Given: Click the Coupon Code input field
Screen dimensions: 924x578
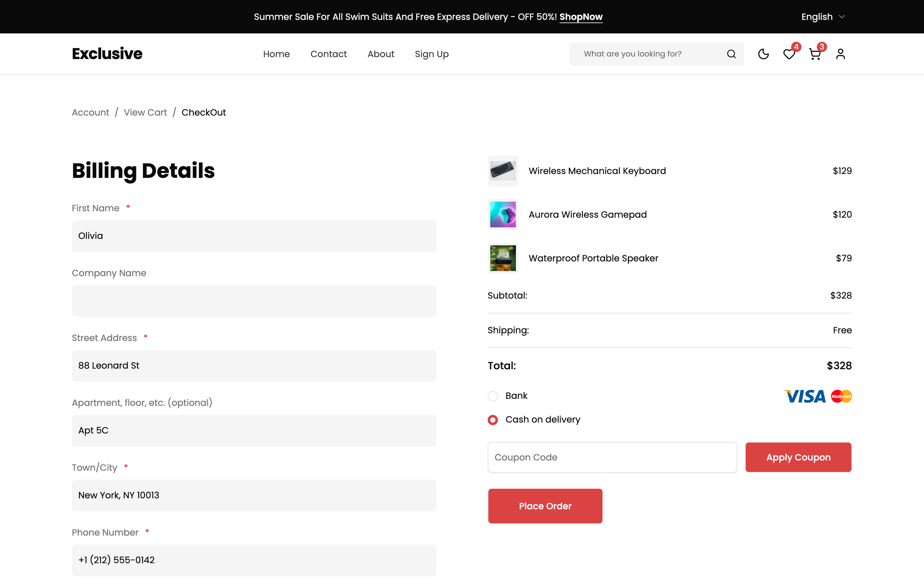Looking at the screenshot, I should click(x=612, y=457).
